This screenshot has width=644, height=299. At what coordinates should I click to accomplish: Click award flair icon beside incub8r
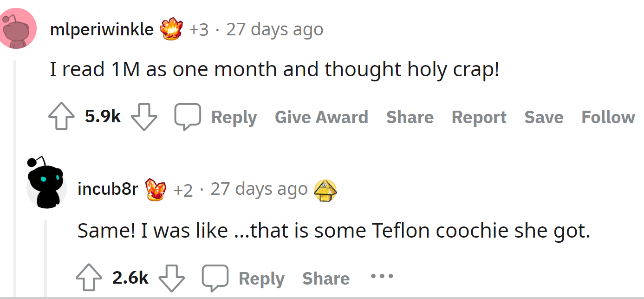pyautogui.click(x=156, y=189)
